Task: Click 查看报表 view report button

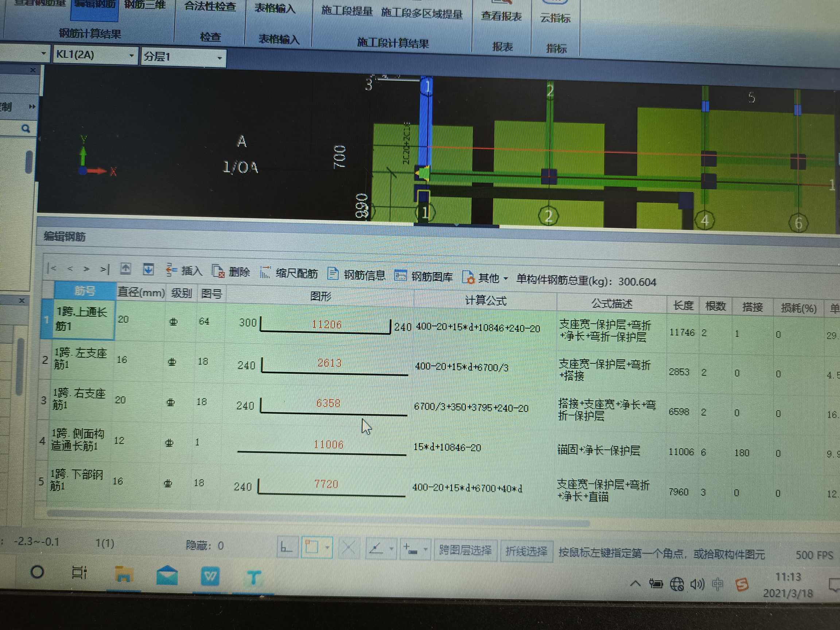Action: click(x=501, y=15)
